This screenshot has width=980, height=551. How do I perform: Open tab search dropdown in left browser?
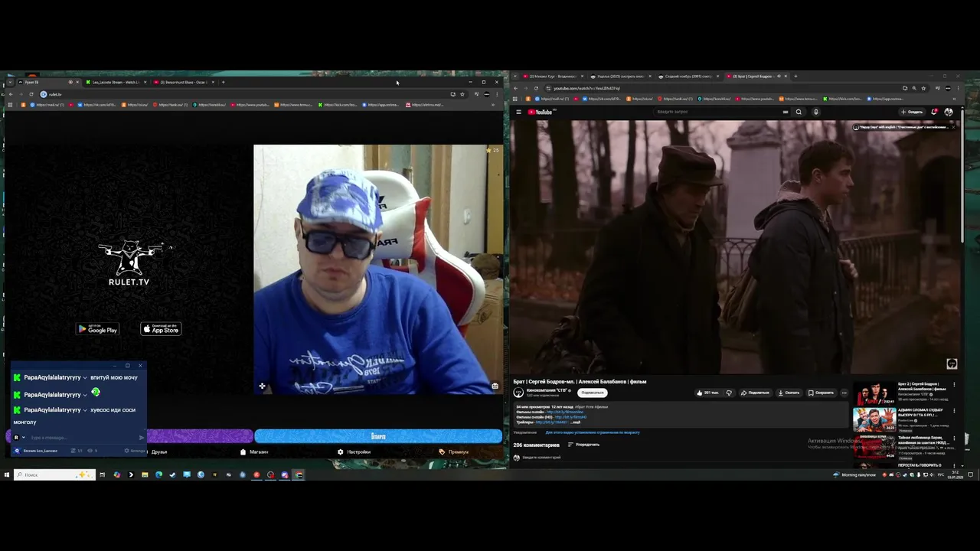pos(10,82)
